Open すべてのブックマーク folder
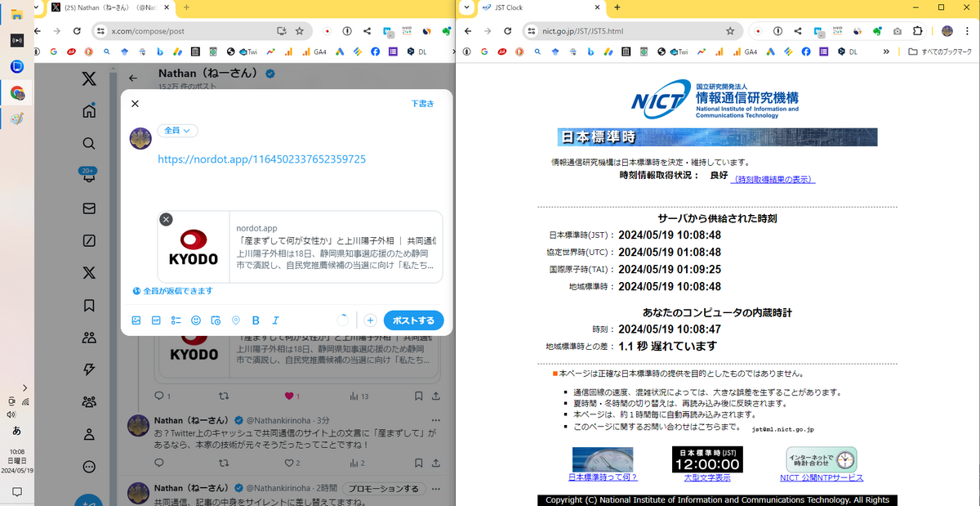Screen dimensions: 980x506 click(x=940, y=51)
